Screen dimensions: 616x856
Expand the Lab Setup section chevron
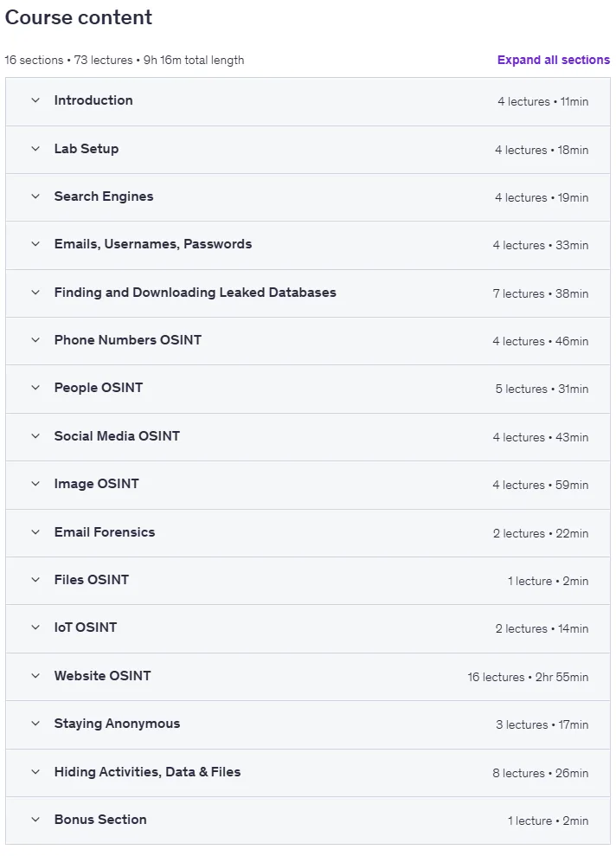[35, 149]
